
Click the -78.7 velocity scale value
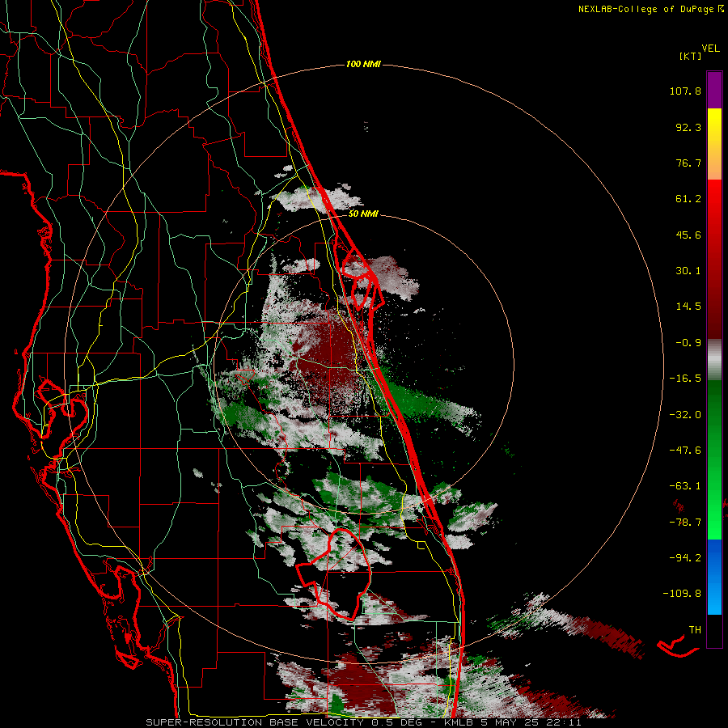[685, 523]
